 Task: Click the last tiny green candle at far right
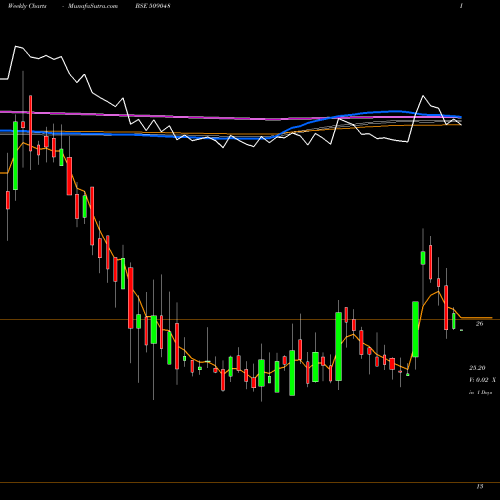pyautogui.click(x=461, y=330)
